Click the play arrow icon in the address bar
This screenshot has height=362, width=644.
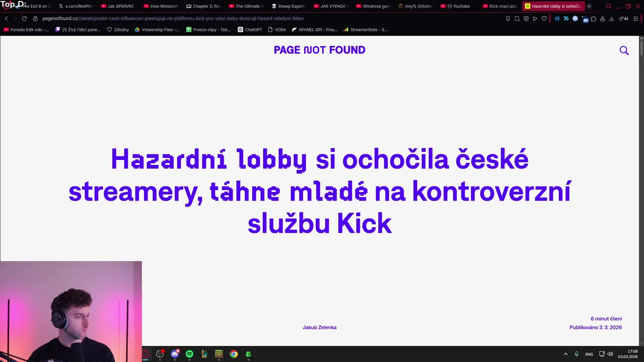coord(535,19)
